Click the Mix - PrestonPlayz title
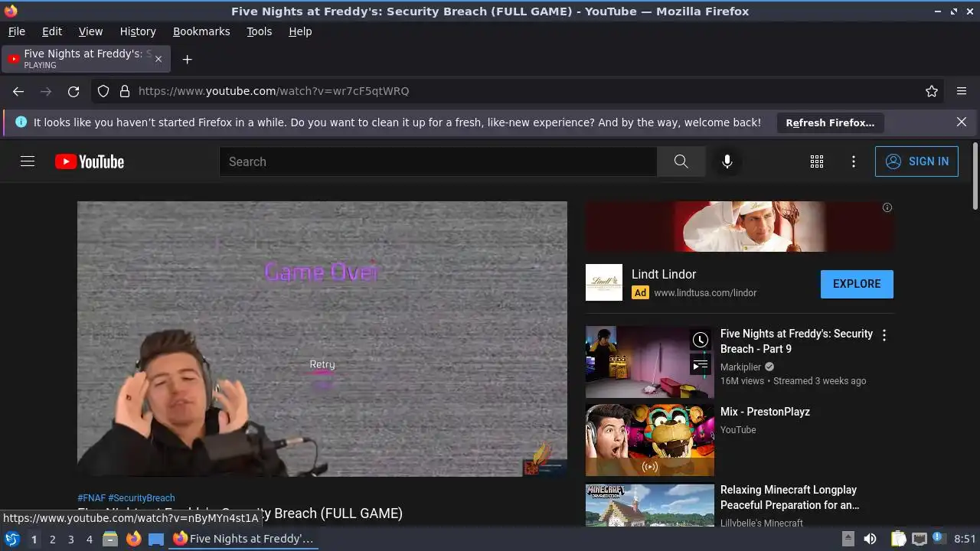980x551 pixels. pyautogui.click(x=765, y=412)
